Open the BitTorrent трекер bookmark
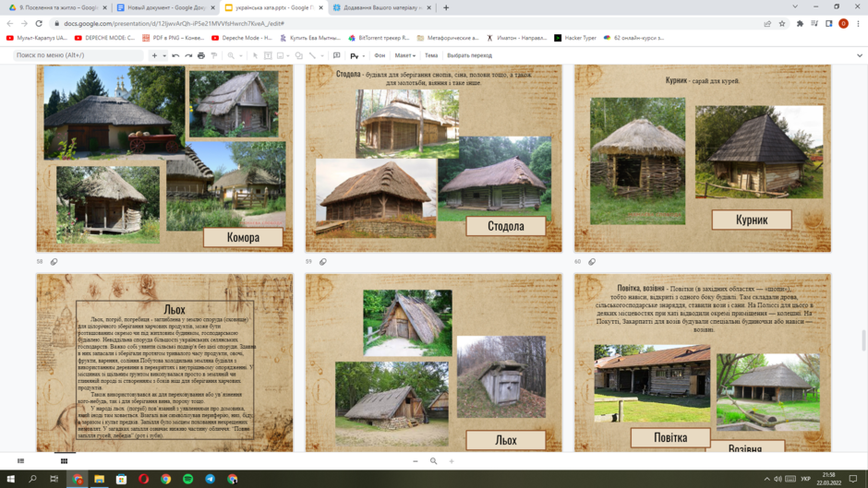This screenshot has height=488, width=868. pos(379,38)
